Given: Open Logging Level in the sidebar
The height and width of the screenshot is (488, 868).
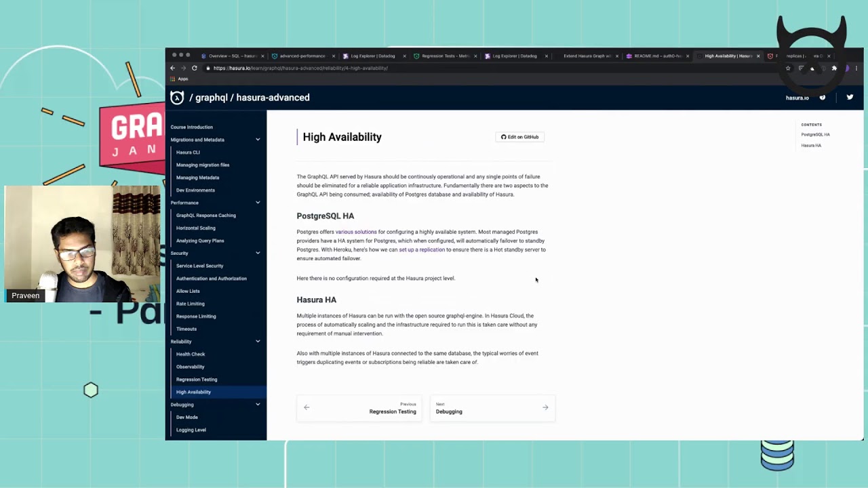Looking at the screenshot, I should [x=191, y=430].
